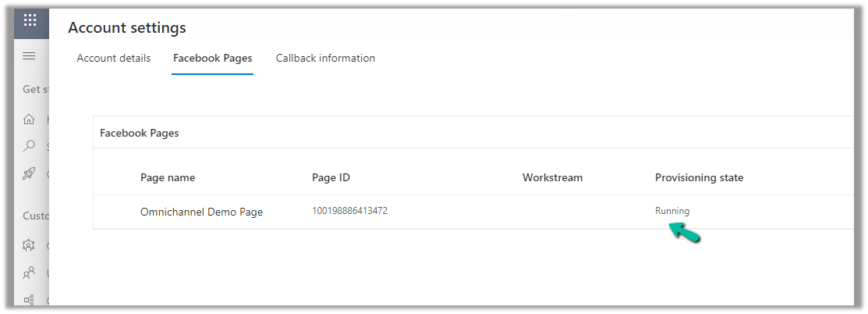Click the hierarchy icon in sidebar

29,299
